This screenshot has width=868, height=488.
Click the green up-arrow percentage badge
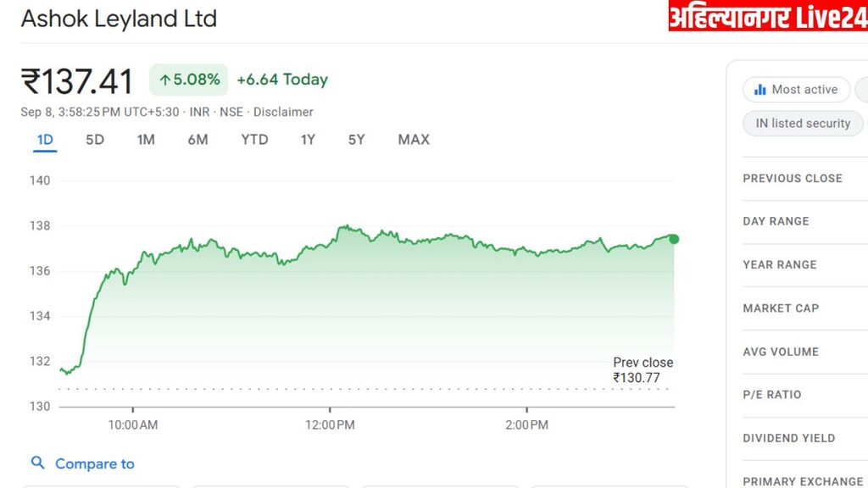click(x=189, y=80)
